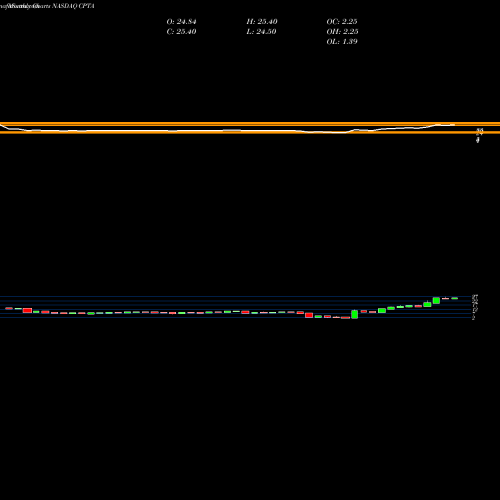Select the open price 'O: 24.84'
The height and width of the screenshot is (500, 500).
pos(181,22)
